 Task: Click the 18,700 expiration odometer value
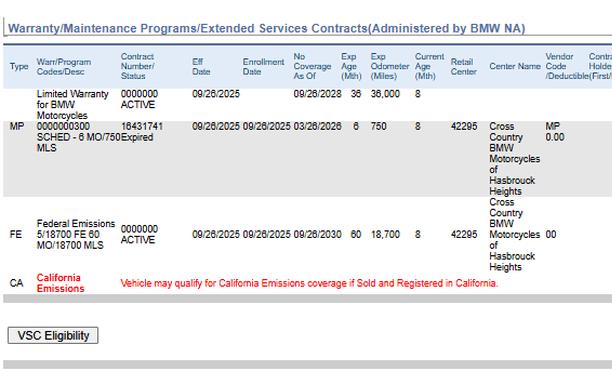385,235
